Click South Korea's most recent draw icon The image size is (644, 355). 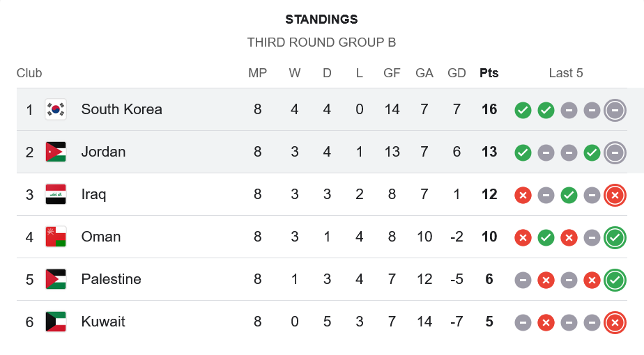615,110
